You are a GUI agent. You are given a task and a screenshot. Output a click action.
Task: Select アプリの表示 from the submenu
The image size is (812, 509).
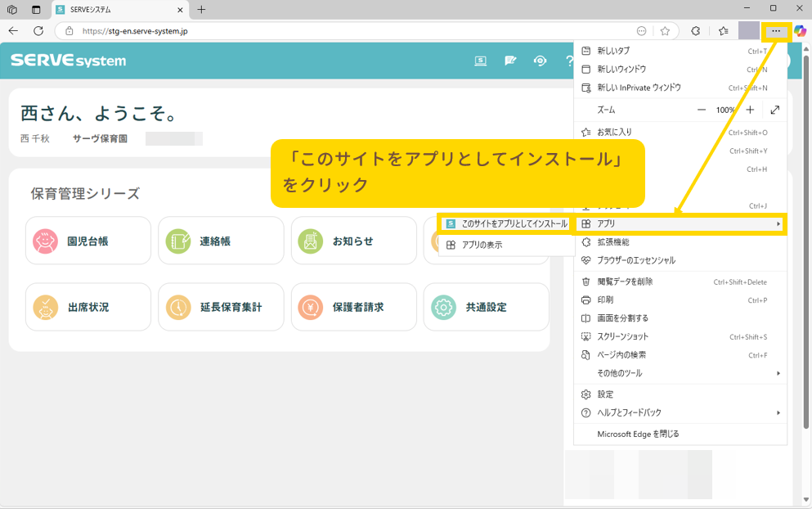point(482,245)
